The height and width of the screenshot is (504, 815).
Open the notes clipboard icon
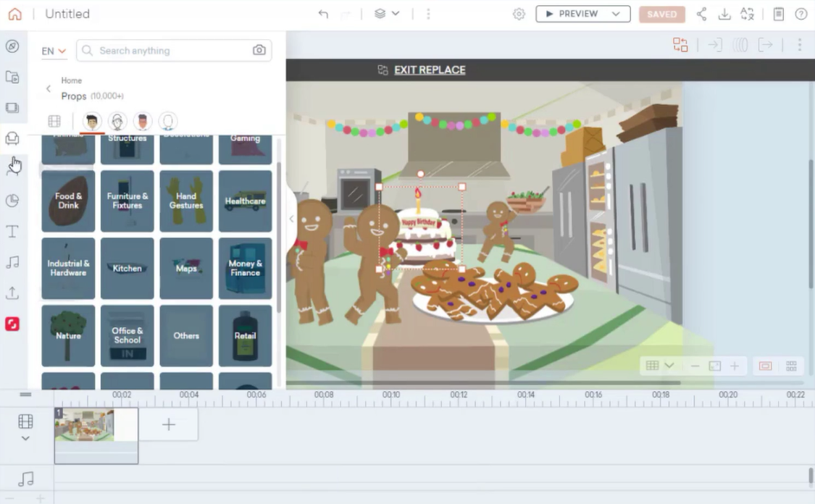coord(779,14)
